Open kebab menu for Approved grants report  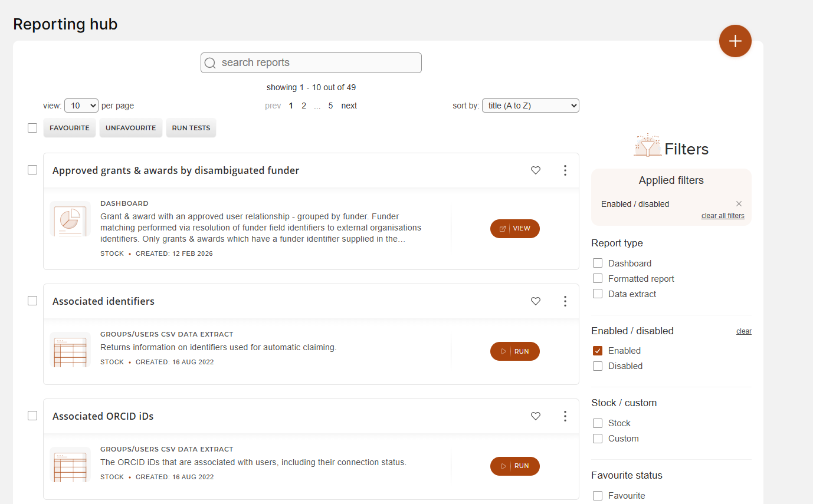click(x=565, y=170)
